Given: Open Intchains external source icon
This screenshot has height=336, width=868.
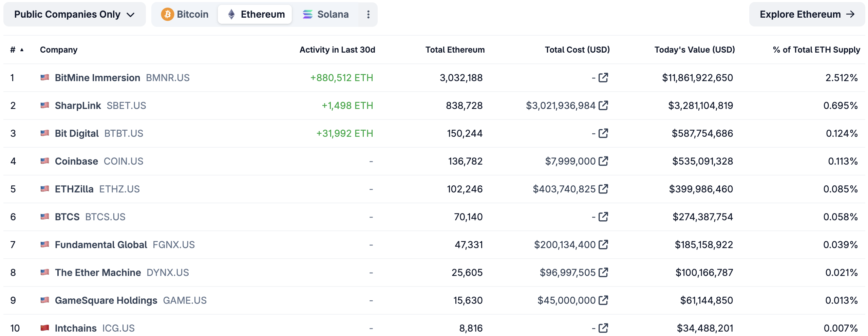Looking at the screenshot, I should (603, 328).
